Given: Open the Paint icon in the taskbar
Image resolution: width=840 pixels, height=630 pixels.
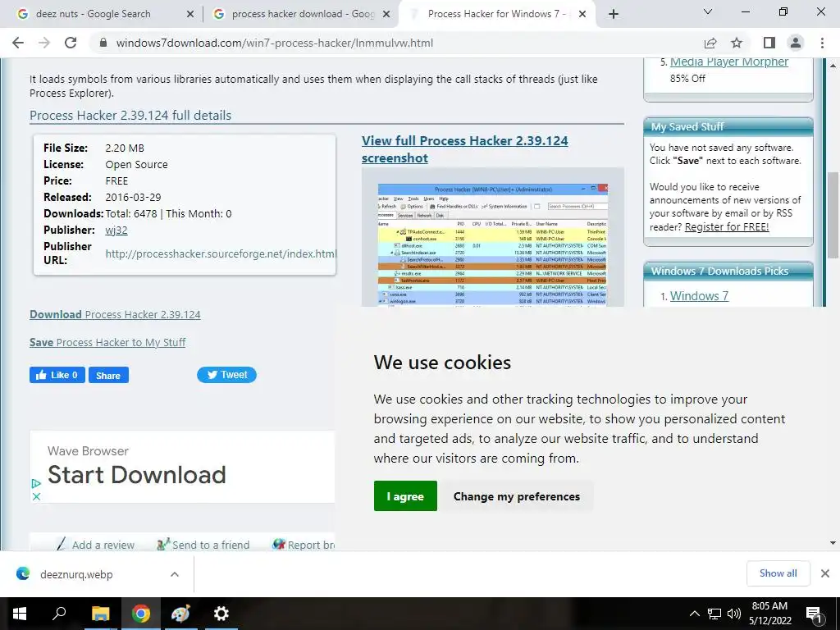Looking at the screenshot, I should (180, 614).
